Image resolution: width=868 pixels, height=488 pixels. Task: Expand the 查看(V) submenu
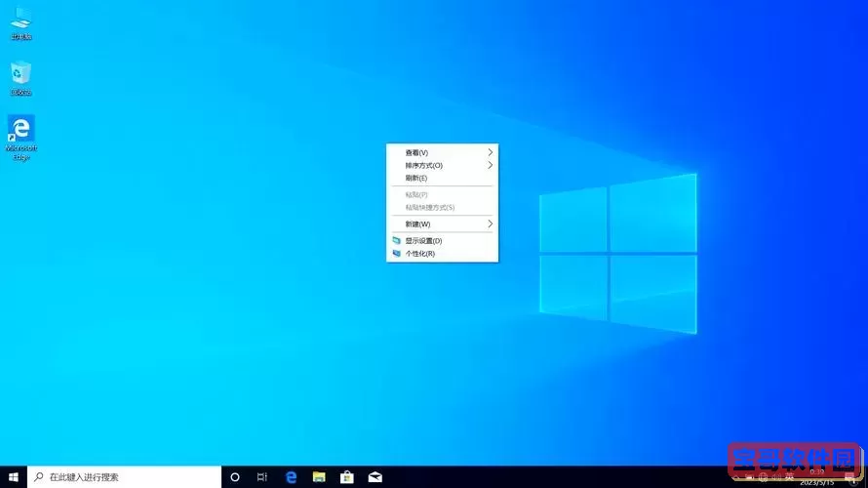[443, 152]
